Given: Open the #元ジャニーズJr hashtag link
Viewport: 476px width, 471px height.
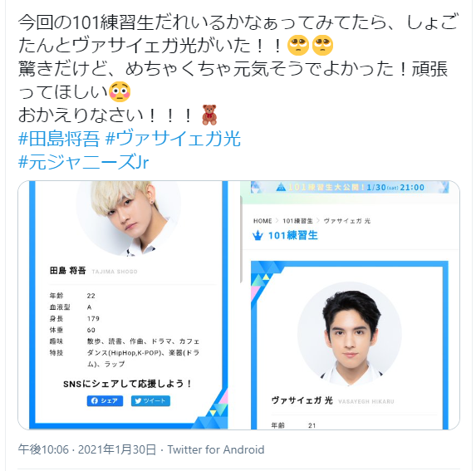Looking at the screenshot, I should tap(83, 162).
